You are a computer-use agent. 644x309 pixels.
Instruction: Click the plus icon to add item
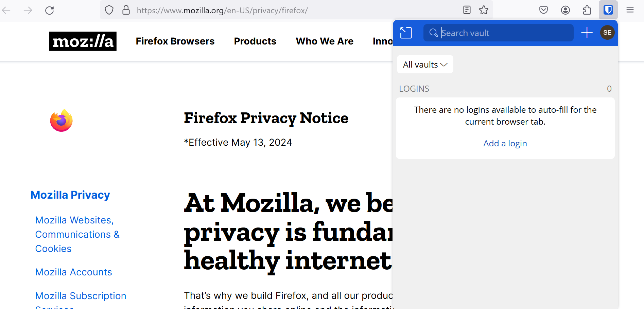(587, 33)
